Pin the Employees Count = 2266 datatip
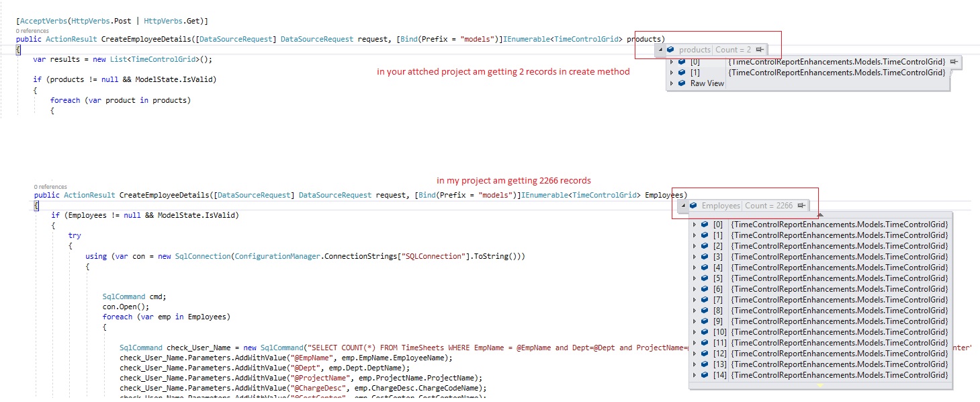 point(802,206)
